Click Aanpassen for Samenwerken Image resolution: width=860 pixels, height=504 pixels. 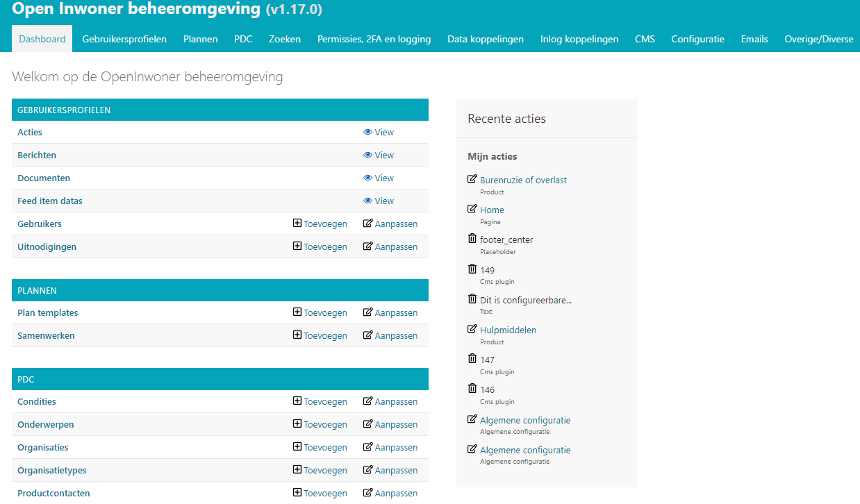click(x=396, y=336)
